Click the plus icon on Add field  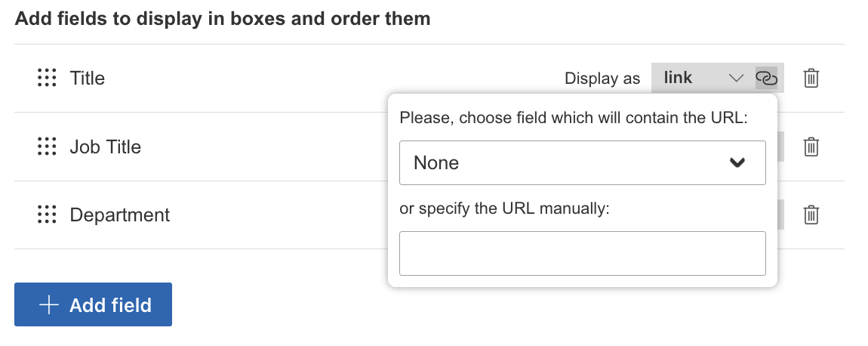point(49,305)
